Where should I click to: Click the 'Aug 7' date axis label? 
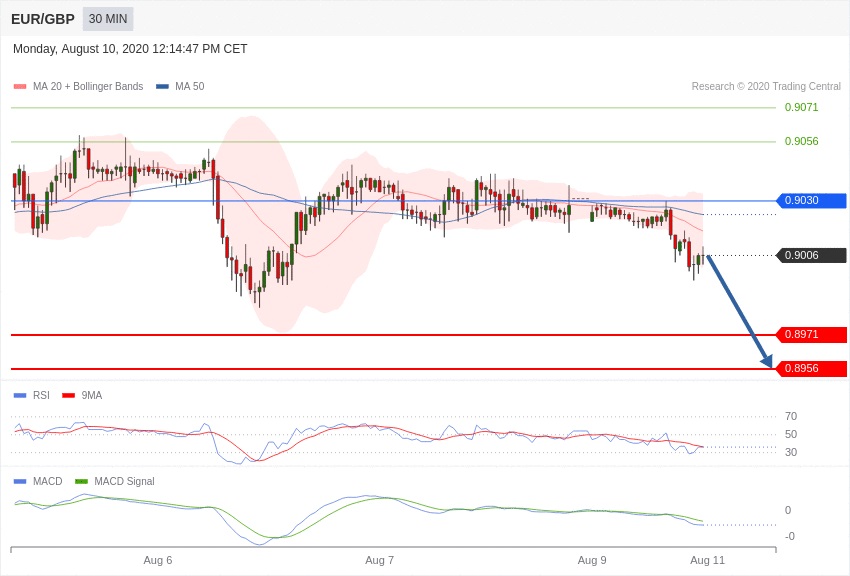coord(379,560)
